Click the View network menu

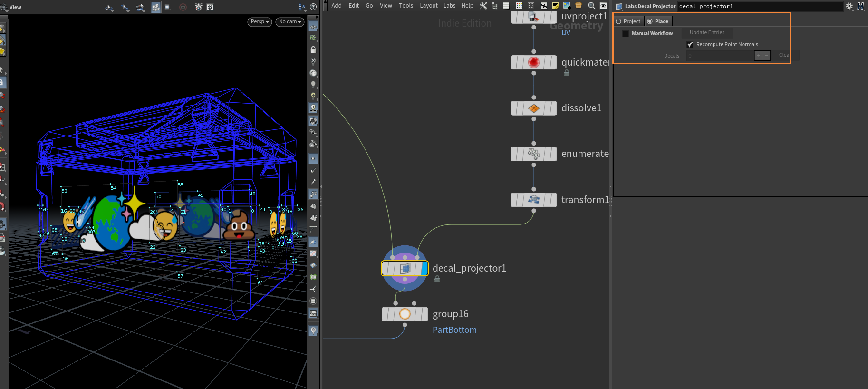[386, 6]
